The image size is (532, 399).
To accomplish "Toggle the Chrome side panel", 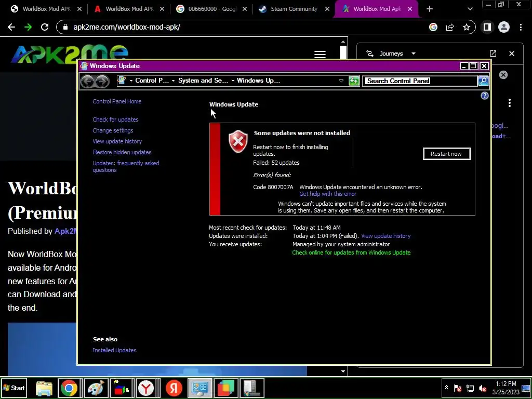I will click(x=487, y=27).
